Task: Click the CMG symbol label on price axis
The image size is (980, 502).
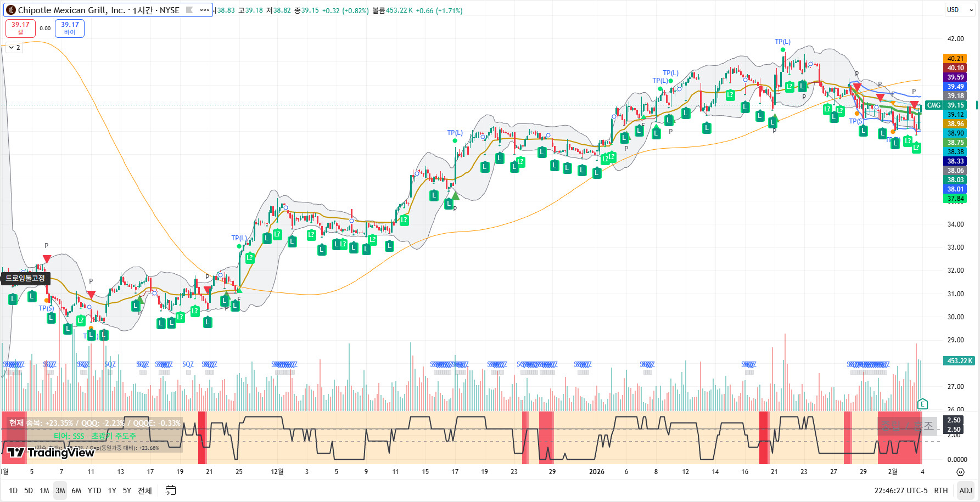Action: [934, 105]
